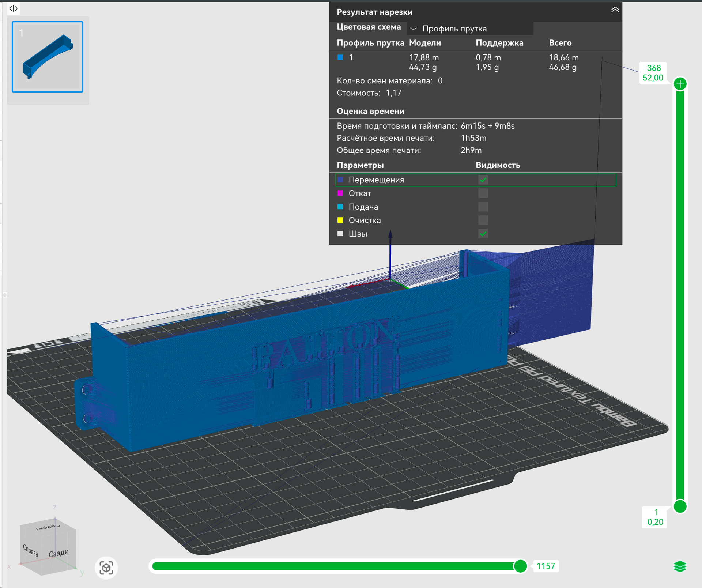702x588 pixels.
Task: Click the yellow Очистка color square
Action: pos(340,220)
